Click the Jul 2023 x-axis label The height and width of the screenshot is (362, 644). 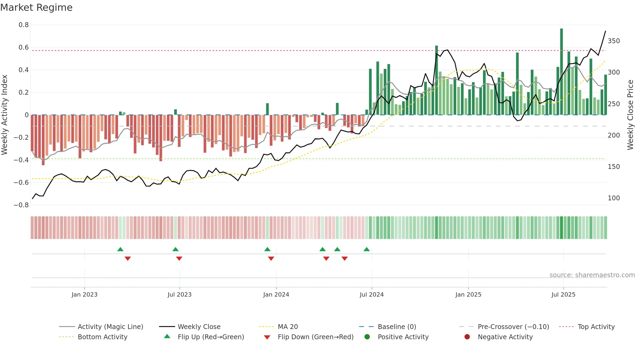tap(180, 295)
